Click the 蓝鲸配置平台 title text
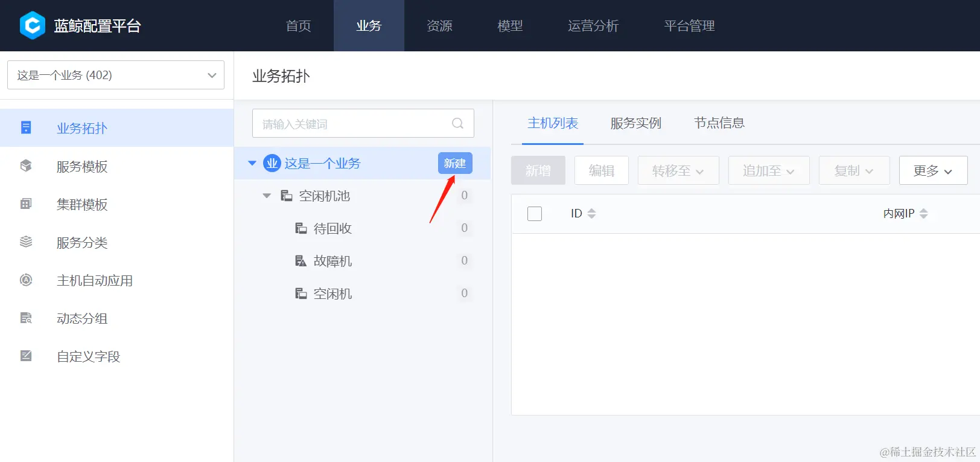The width and height of the screenshot is (980, 462). click(97, 26)
